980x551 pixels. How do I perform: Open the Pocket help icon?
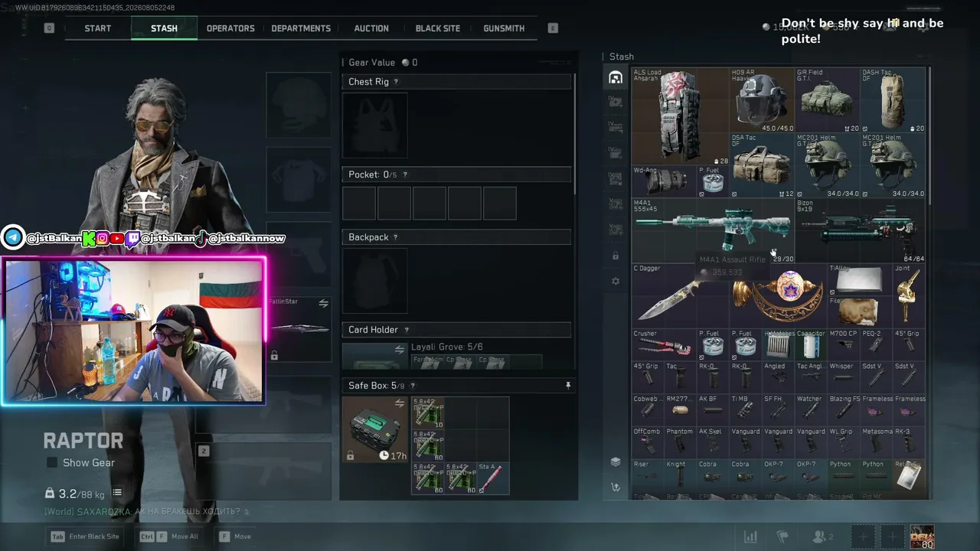point(405,174)
